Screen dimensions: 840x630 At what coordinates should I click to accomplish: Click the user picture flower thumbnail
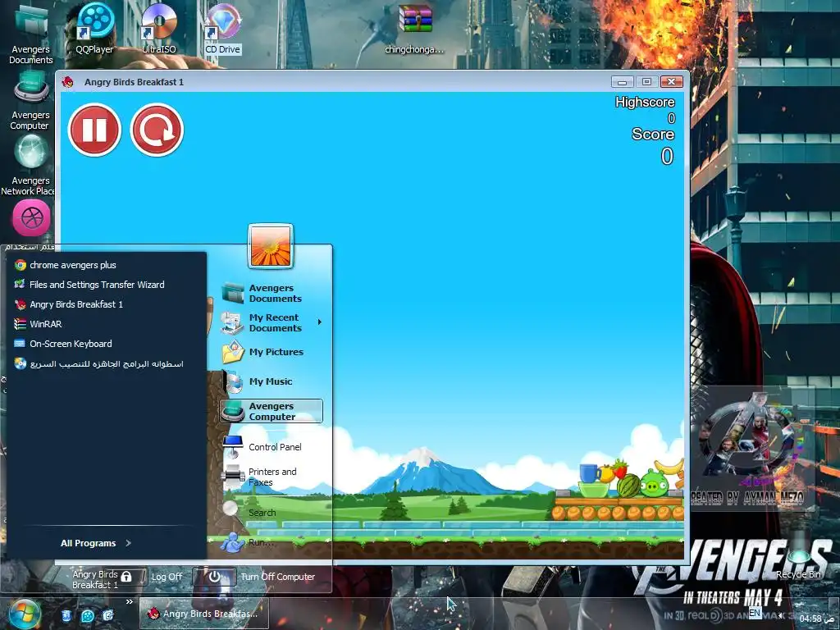271,246
